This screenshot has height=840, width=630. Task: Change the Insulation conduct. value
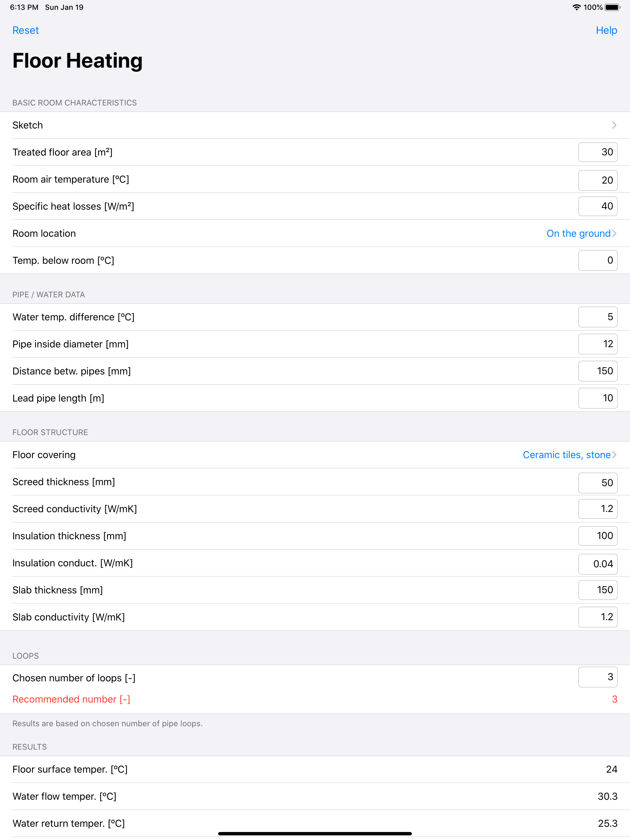597,564
